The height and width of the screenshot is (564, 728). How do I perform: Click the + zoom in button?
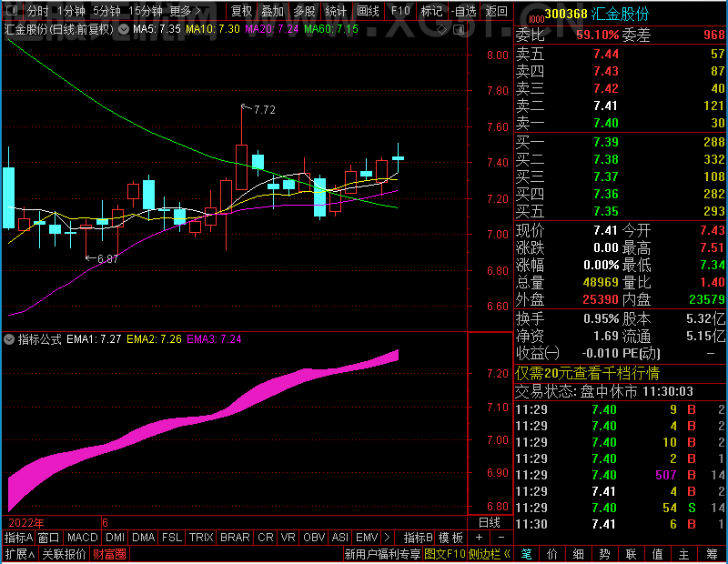(479, 538)
